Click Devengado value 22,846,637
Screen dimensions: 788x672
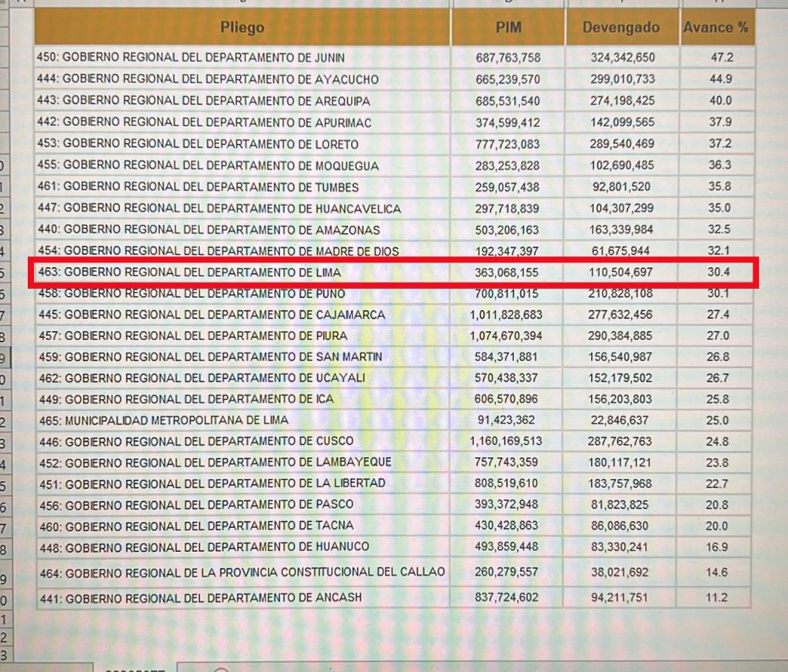click(620, 420)
